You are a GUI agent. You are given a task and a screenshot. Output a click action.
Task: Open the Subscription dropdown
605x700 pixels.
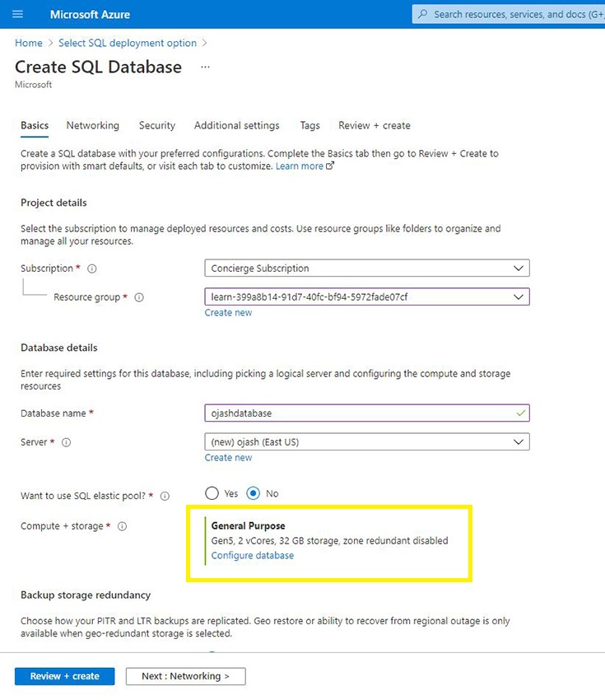519,268
